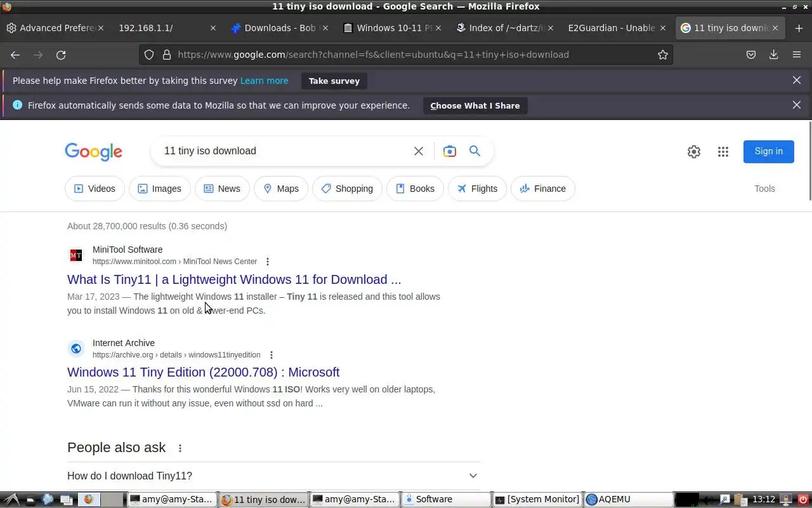Open Windows 11 Tiny Edition result
This screenshot has height=508, width=812.
pyautogui.click(x=203, y=372)
